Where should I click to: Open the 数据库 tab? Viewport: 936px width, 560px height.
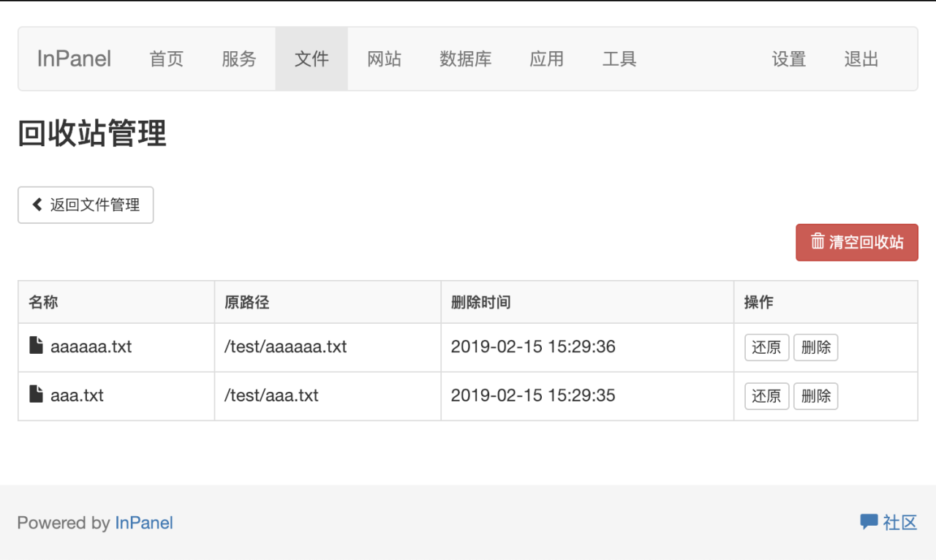point(466,58)
